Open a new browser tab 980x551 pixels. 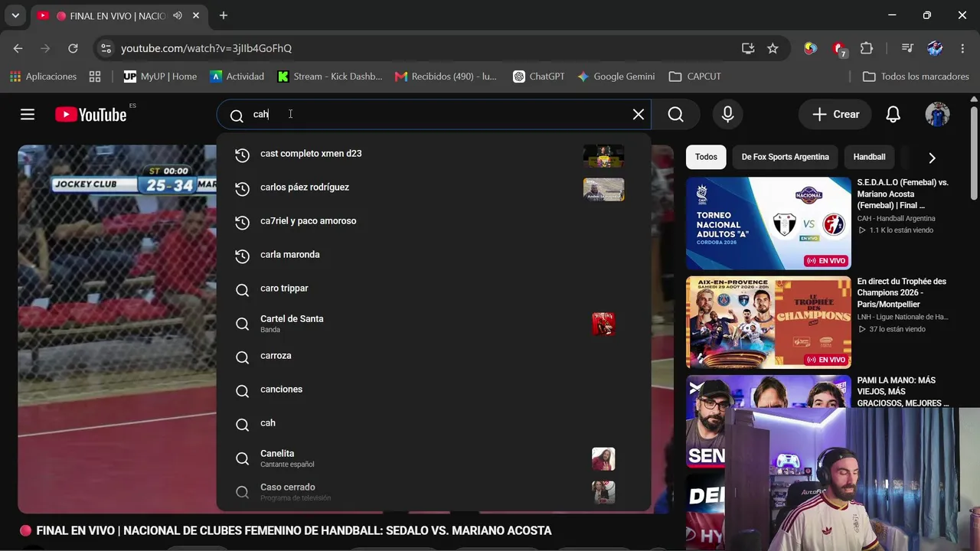(x=224, y=15)
